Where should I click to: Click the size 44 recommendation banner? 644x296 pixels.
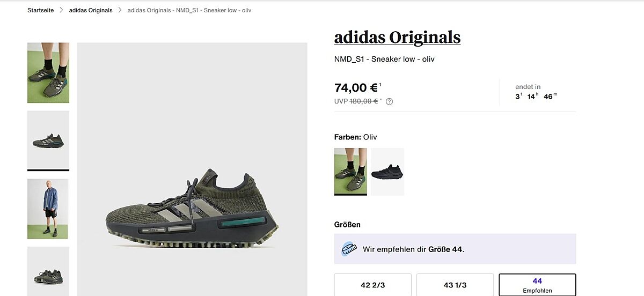pos(455,249)
